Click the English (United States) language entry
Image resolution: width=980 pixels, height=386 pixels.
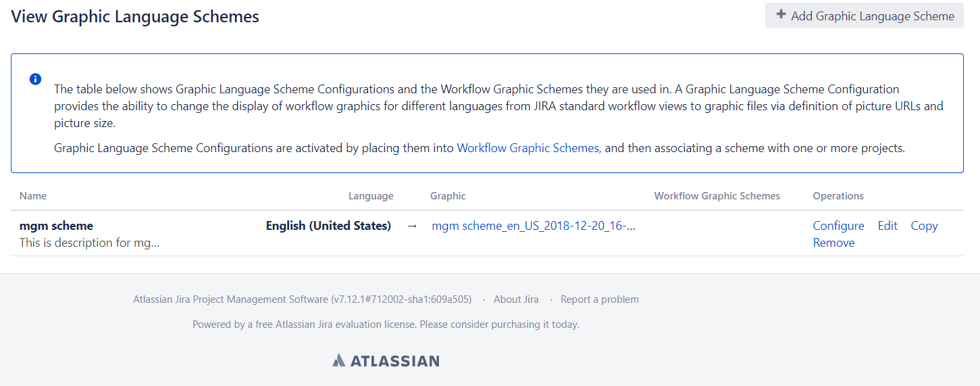[328, 226]
